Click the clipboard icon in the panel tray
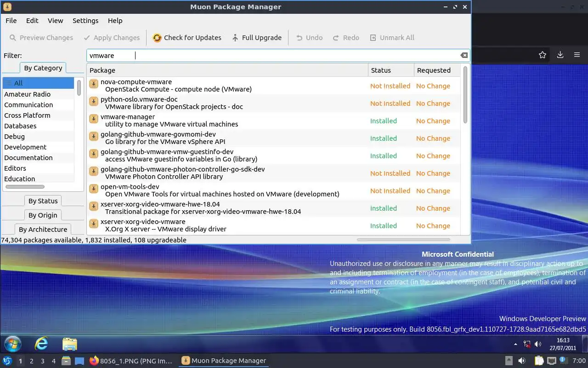Screen dimensions: 588x368 click(x=539, y=361)
